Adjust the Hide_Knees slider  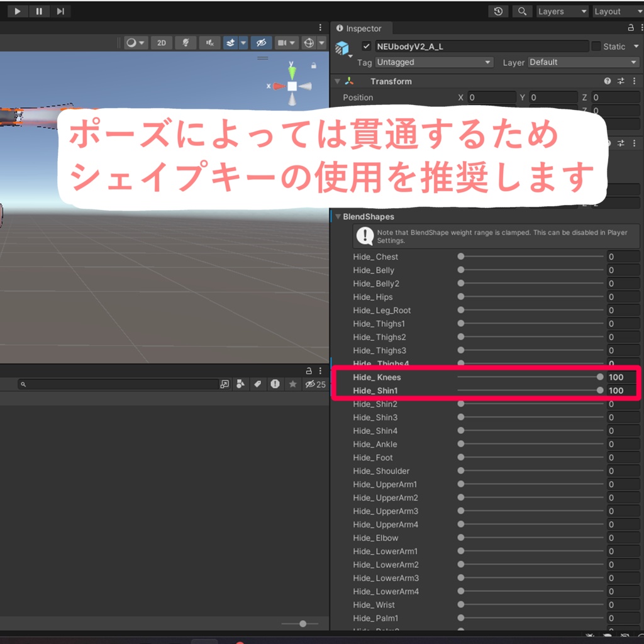coord(530,377)
